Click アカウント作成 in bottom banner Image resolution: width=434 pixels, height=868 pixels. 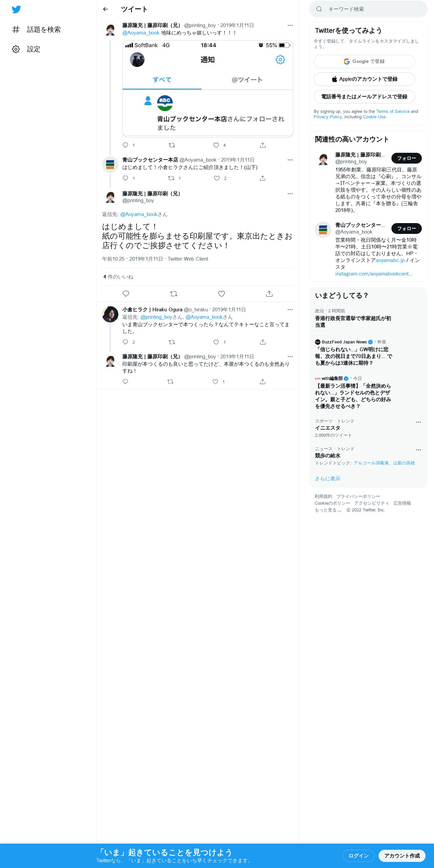[x=402, y=856]
